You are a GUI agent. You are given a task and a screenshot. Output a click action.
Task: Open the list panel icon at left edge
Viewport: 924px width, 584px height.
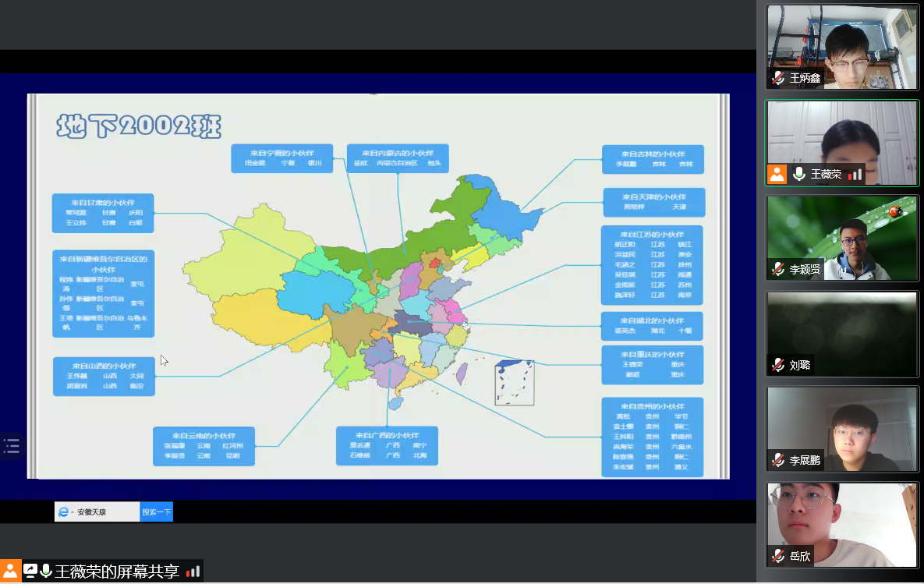[11, 446]
